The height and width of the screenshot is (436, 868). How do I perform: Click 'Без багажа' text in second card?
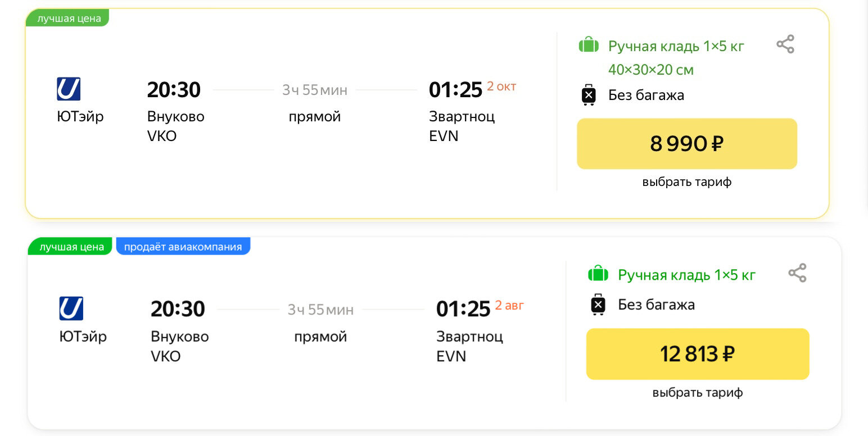click(x=656, y=305)
